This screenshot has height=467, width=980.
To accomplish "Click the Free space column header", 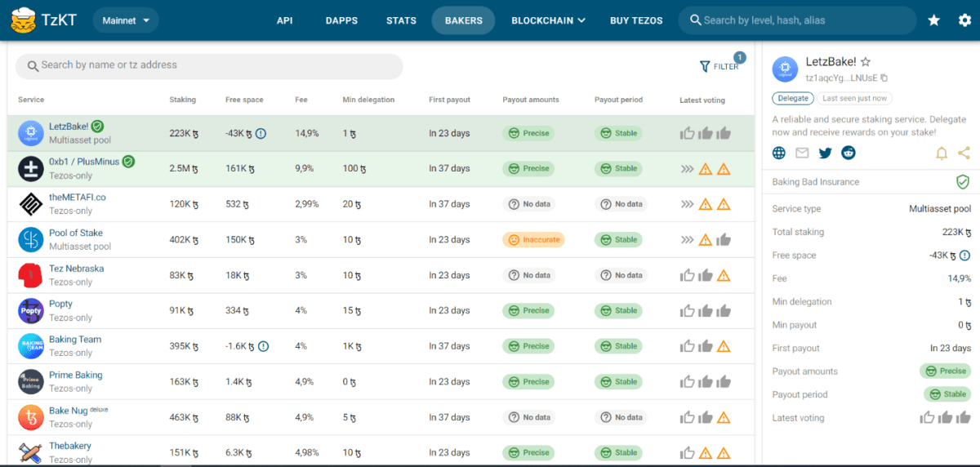I will tap(244, 100).
